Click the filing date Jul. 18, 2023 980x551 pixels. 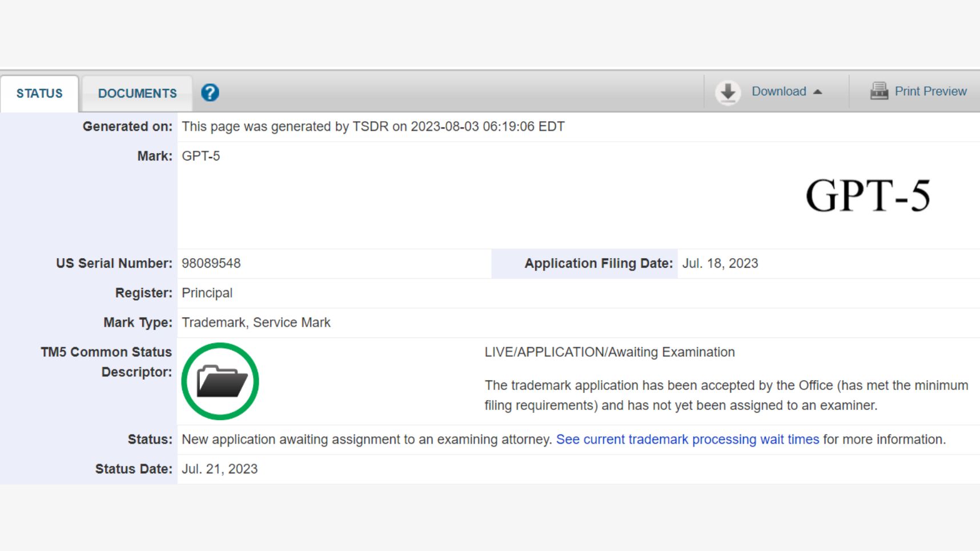pos(720,263)
